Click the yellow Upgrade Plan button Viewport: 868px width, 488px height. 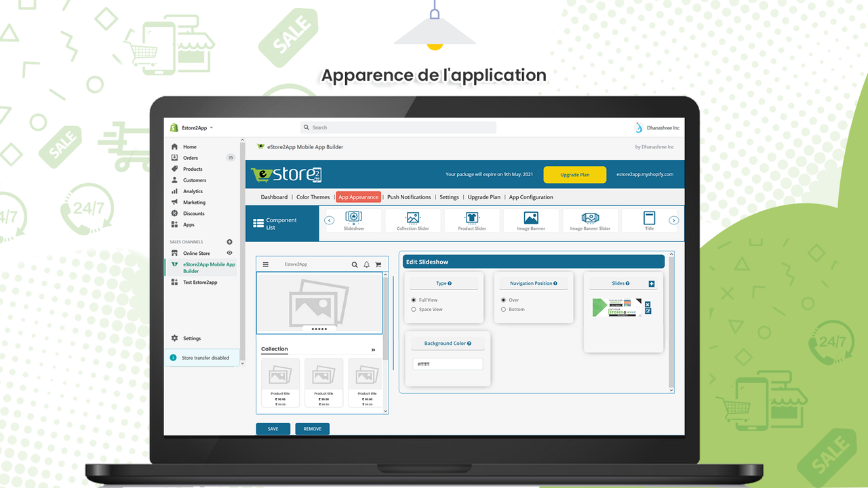pyautogui.click(x=574, y=175)
